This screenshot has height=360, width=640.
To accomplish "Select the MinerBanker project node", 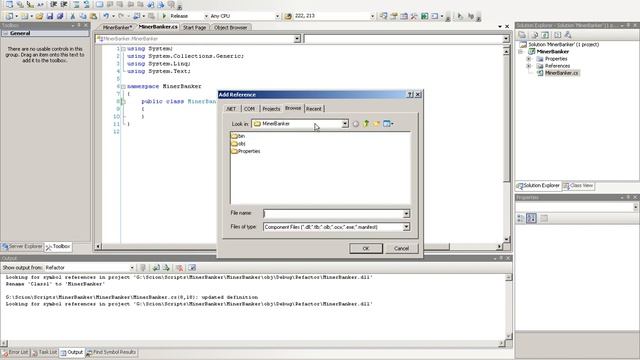I will (549, 51).
